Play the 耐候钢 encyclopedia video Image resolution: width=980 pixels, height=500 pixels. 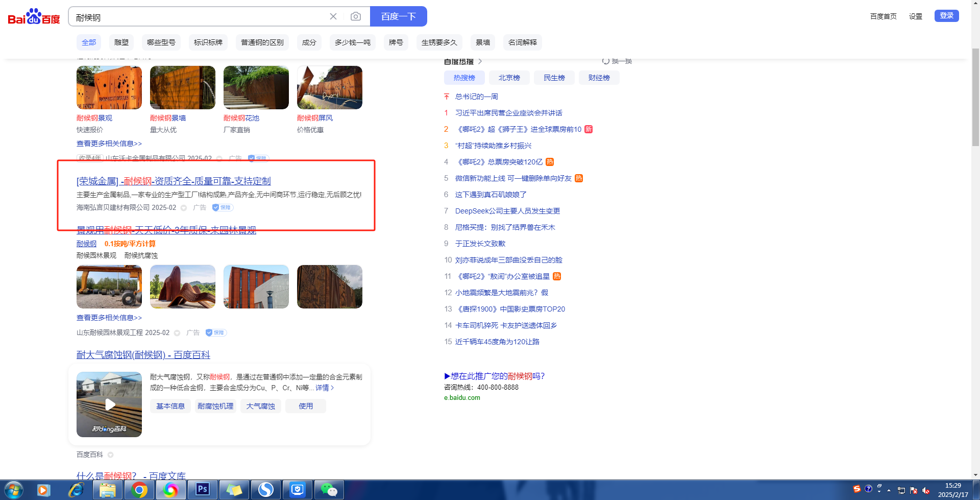coord(109,404)
